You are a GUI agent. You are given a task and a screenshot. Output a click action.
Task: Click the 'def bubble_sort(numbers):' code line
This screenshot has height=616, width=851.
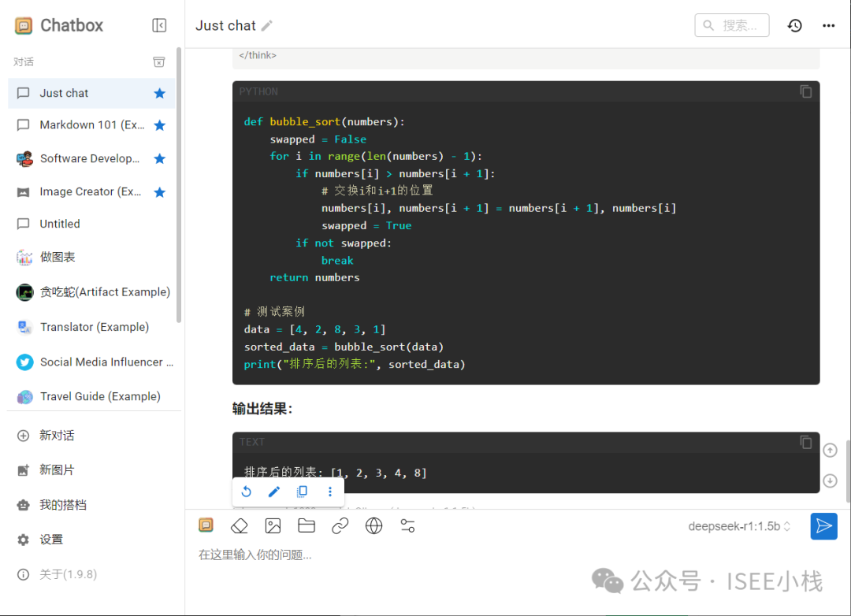point(324,122)
